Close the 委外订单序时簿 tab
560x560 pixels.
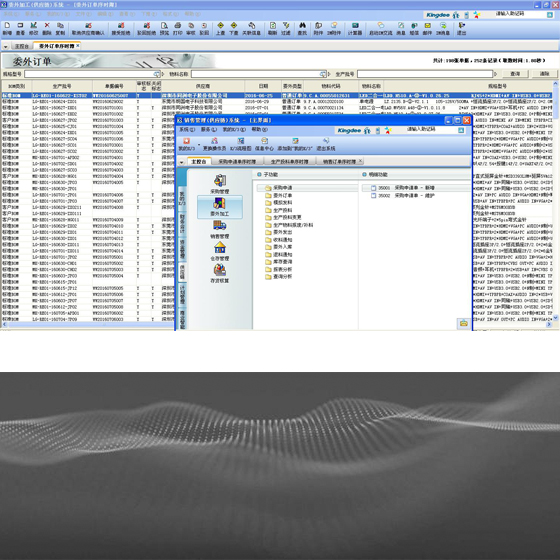point(78,46)
